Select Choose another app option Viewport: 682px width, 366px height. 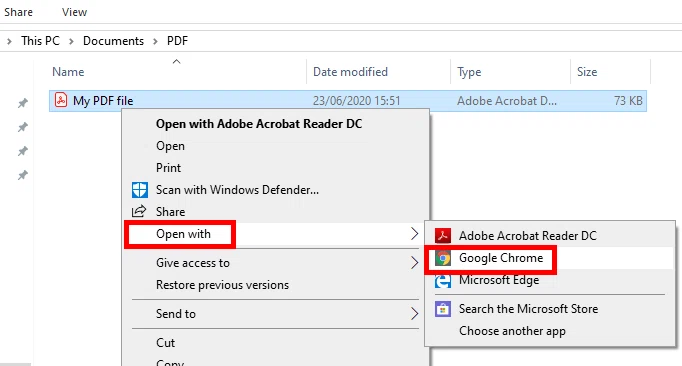[x=512, y=331]
